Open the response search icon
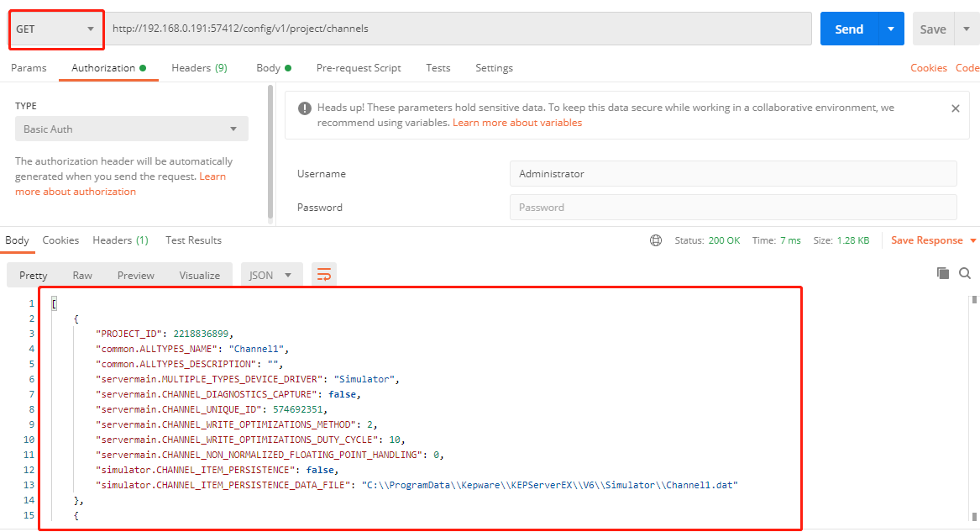This screenshot has width=980, height=532. [x=965, y=273]
